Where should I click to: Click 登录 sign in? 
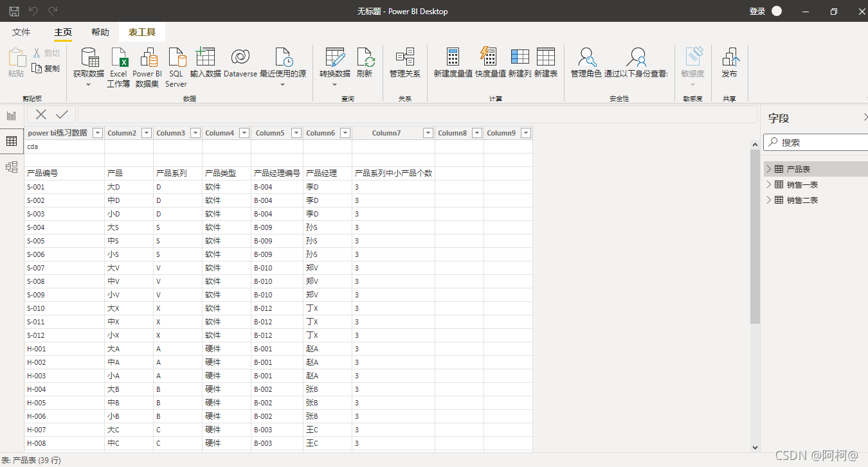[757, 12]
